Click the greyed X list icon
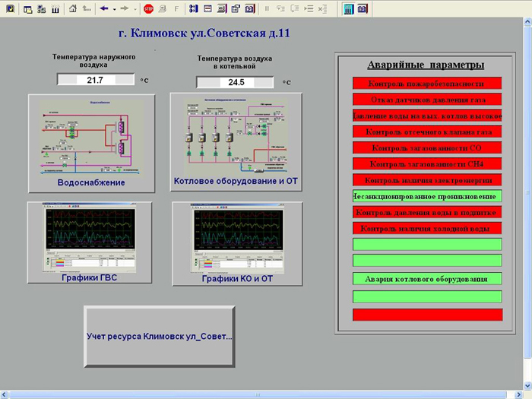 coord(322,9)
